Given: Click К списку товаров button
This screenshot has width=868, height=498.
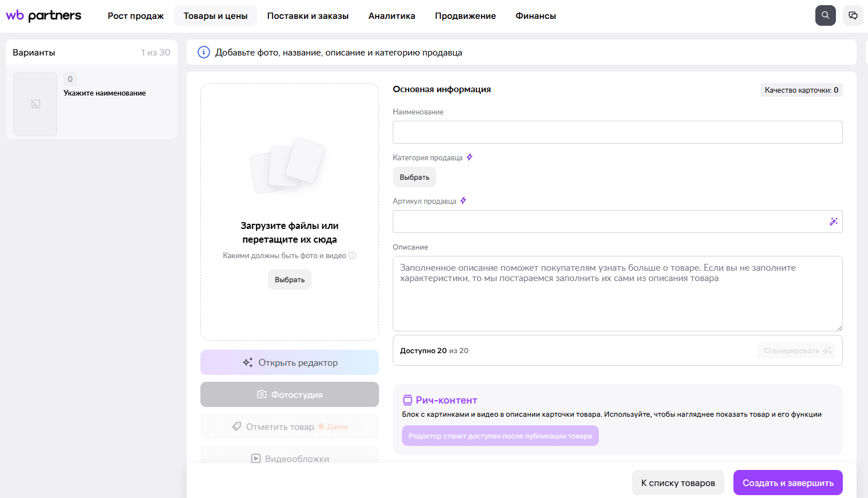Looking at the screenshot, I should point(678,483).
